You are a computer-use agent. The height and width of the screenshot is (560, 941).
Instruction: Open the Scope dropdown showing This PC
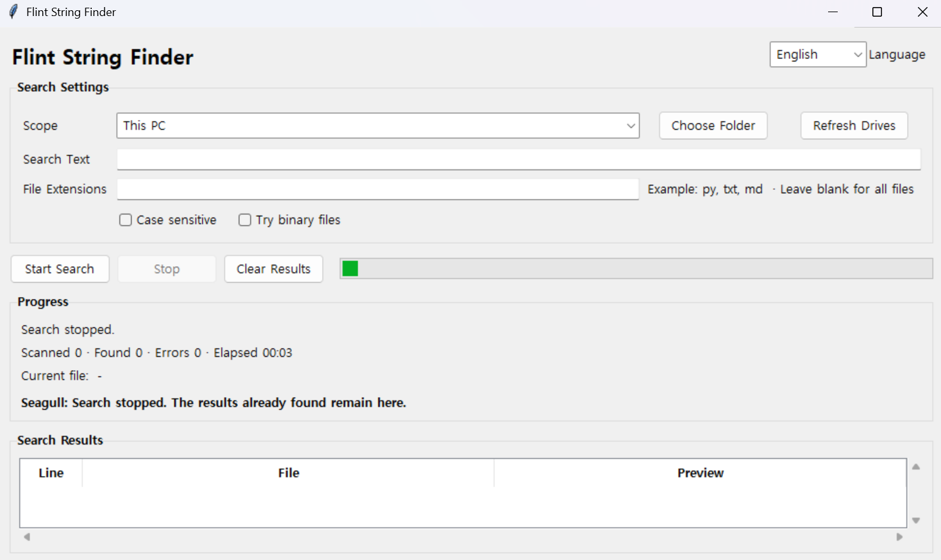coord(378,126)
